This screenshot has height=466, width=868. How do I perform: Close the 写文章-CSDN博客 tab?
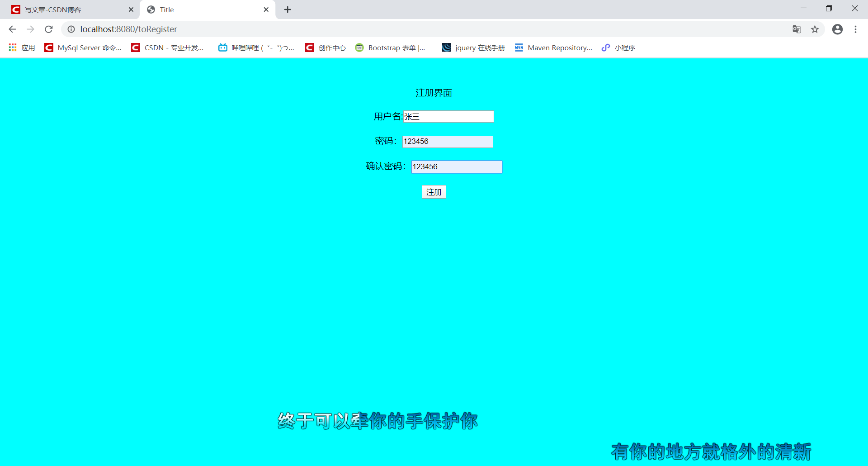point(131,10)
